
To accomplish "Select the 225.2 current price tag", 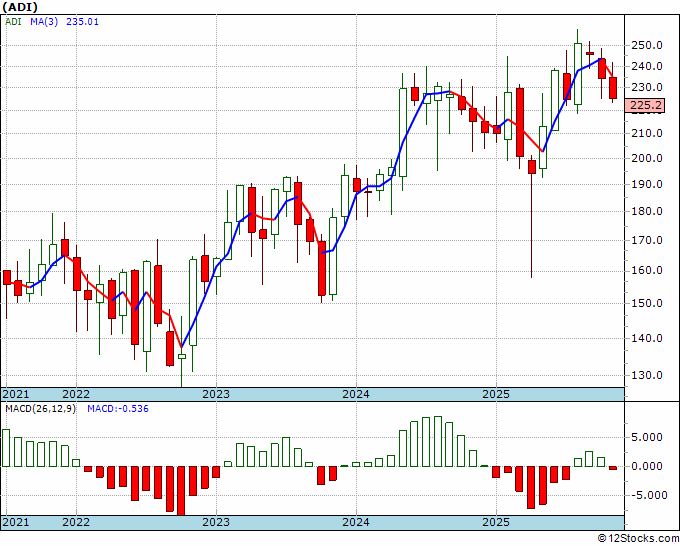I will pyautogui.click(x=645, y=105).
